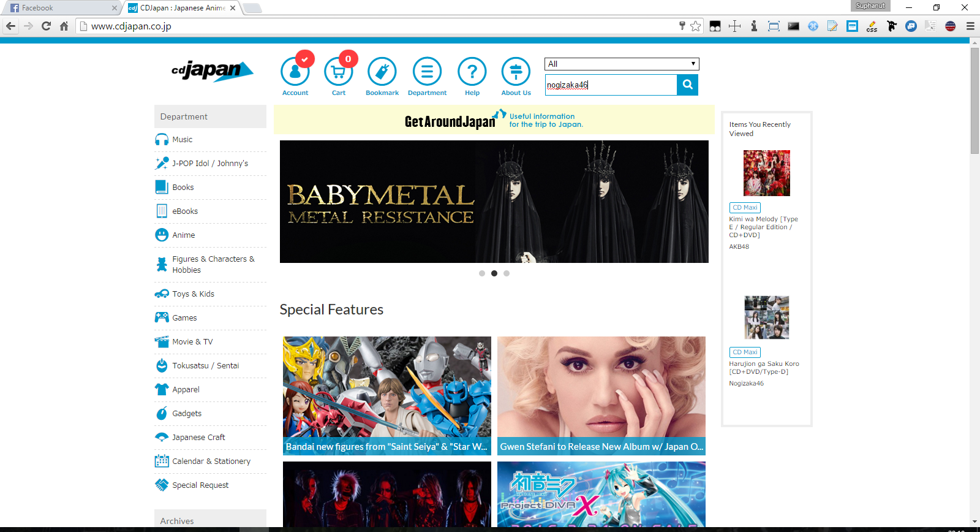
Task: Open a new browser tab
Action: click(x=252, y=8)
